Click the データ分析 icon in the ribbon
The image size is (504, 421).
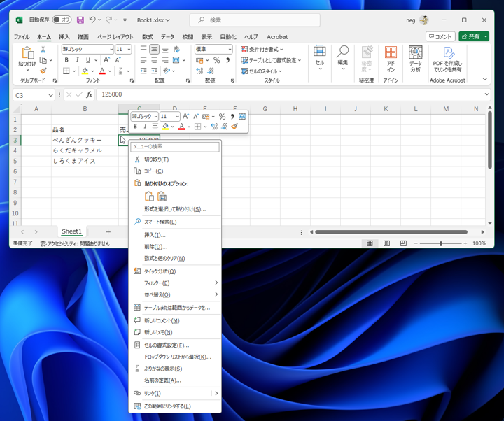point(415,53)
